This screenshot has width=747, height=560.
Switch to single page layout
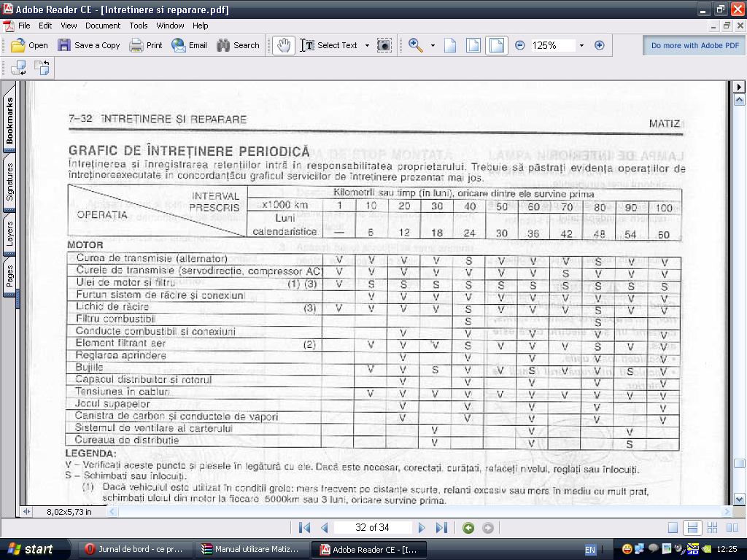(673, 528)
